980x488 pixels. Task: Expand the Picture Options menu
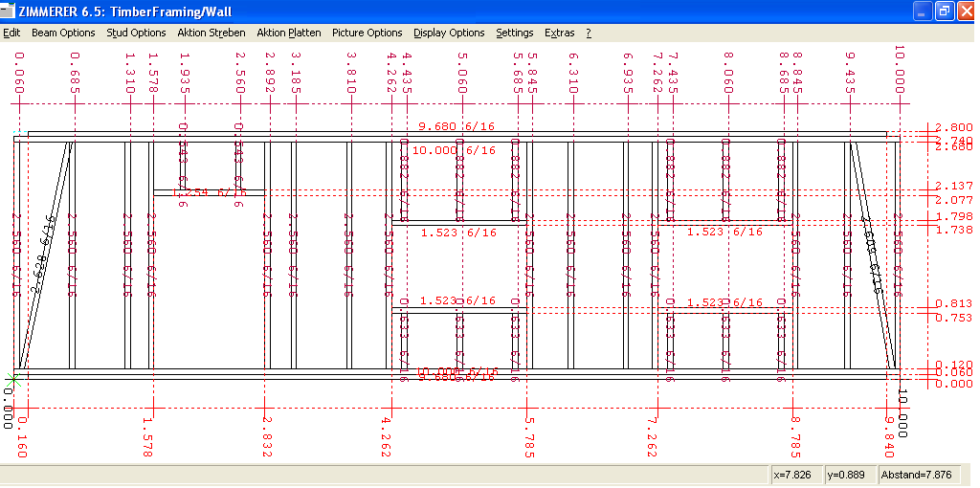click(367, 33)
